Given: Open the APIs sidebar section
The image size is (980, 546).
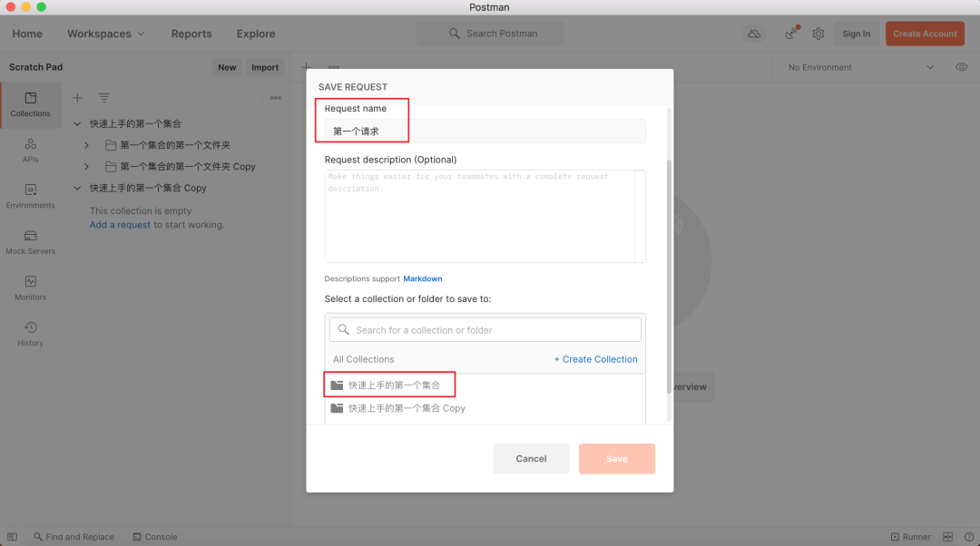Looking at the screenshot, I should pos(30,151).
